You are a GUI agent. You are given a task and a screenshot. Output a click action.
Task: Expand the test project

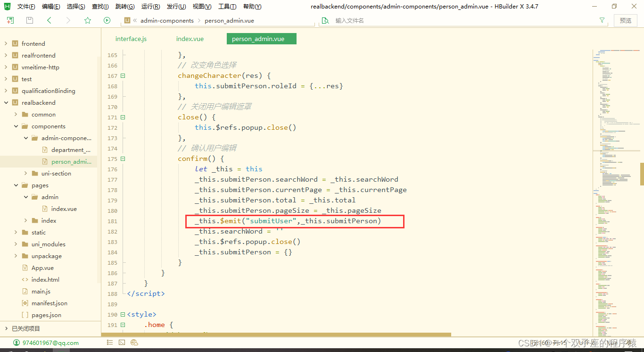click(x=6, y=79)
